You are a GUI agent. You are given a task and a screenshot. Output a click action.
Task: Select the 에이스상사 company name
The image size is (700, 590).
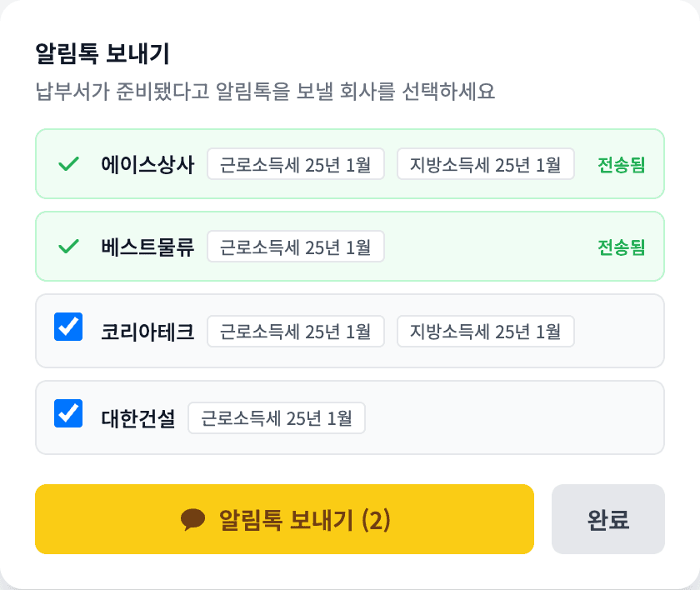click(147, 164)
